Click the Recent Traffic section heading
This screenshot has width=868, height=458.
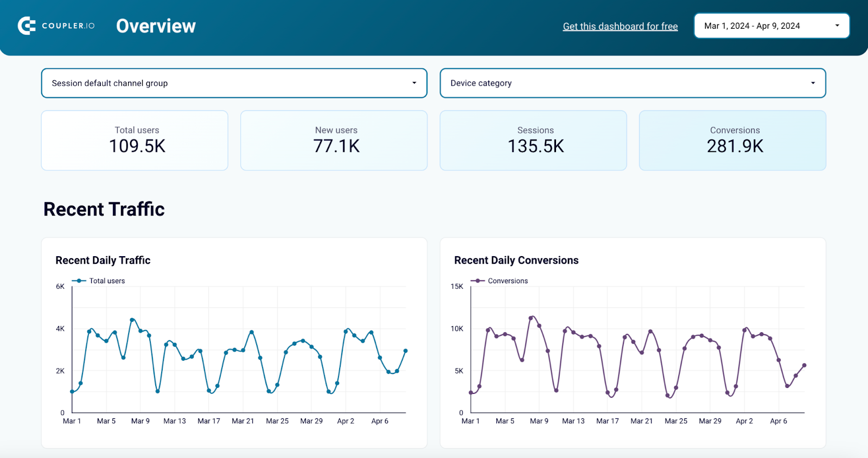coord(104,209)
